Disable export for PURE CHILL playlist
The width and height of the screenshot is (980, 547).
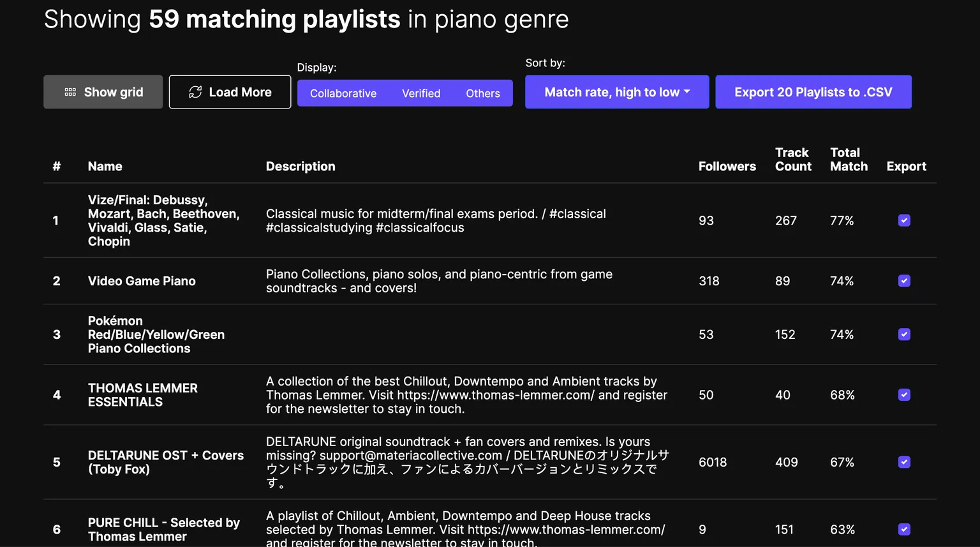904,529
